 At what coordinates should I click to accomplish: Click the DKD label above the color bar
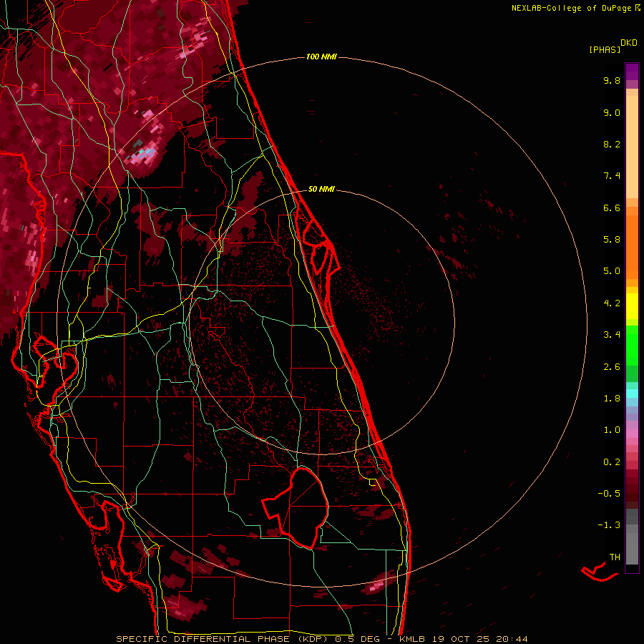[x=628, y=43]
